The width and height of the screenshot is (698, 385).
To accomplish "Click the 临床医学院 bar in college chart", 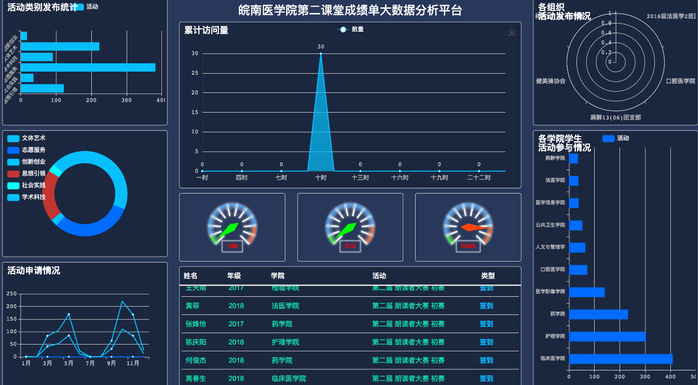I will click(x=621, y=359).
